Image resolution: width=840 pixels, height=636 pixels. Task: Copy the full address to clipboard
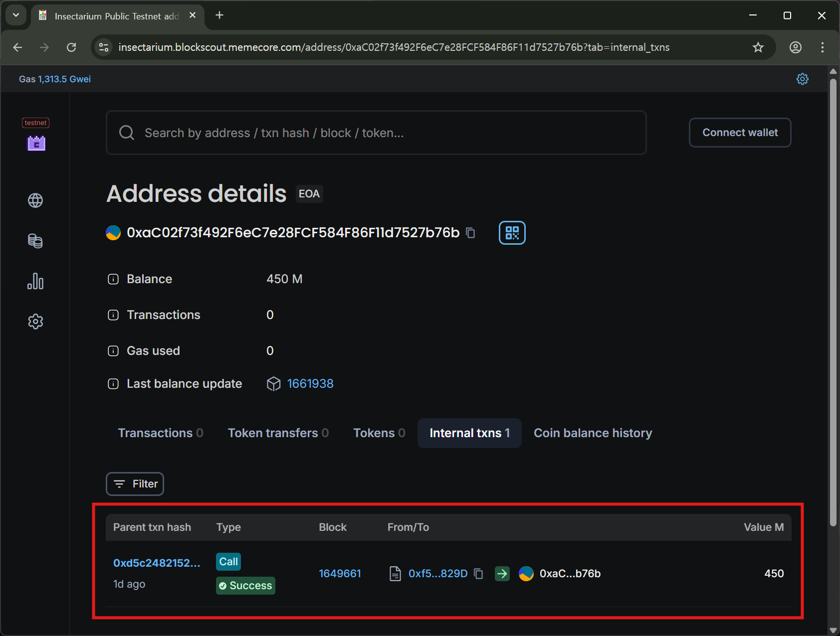point(470,233)
